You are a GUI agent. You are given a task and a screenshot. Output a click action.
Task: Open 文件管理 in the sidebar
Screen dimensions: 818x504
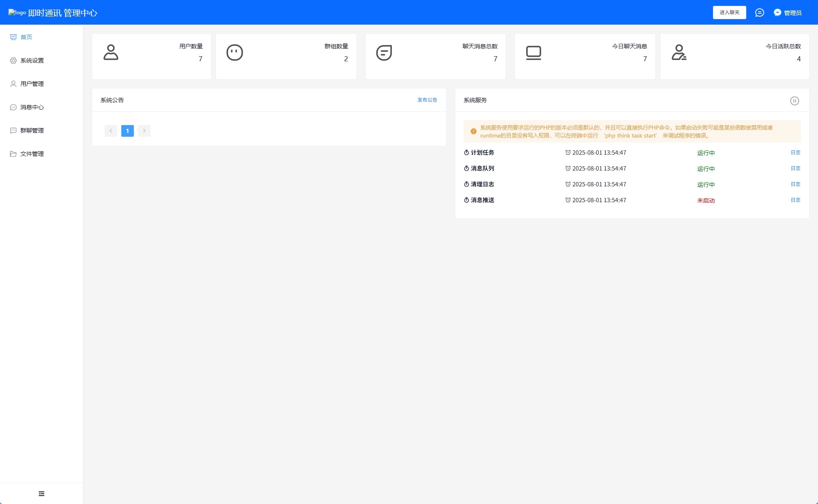point(32,154)
